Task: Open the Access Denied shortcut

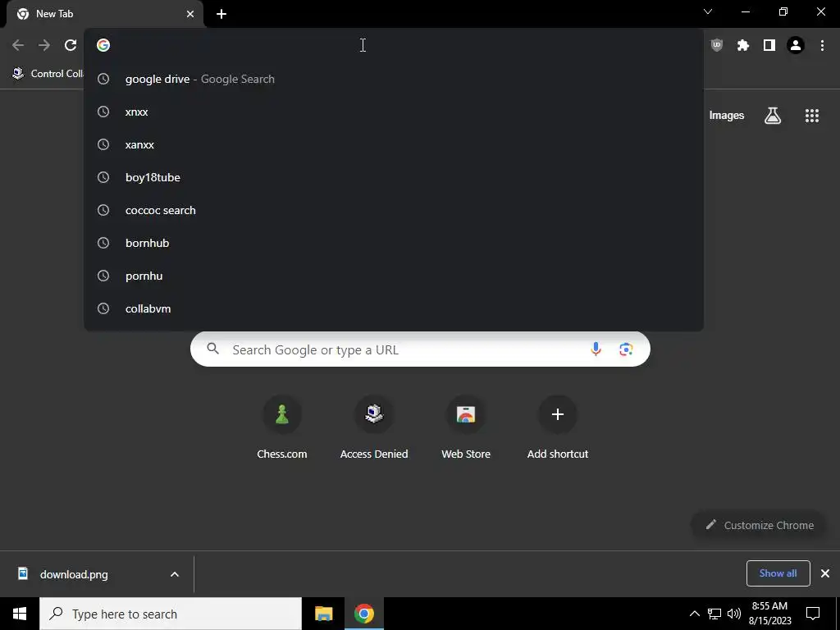Action: click(374, 427)
